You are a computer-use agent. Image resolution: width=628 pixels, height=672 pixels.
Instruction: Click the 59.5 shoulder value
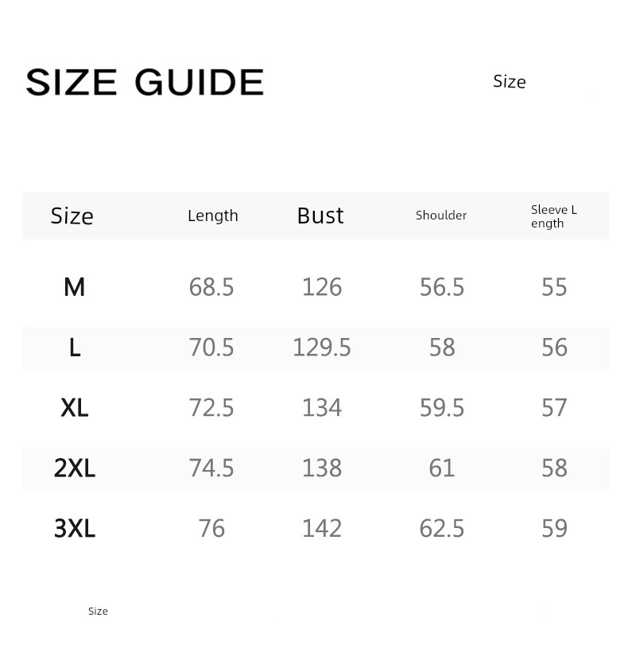tap(442, 408)
